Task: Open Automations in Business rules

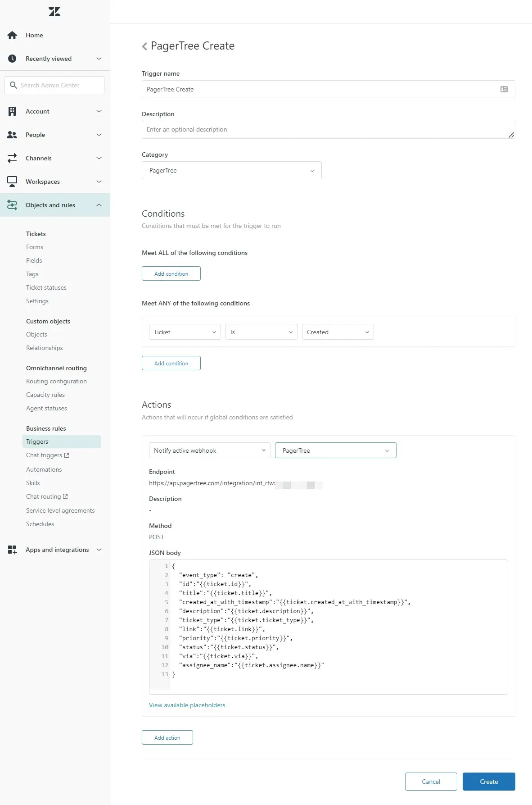Action: click(x=44, y=469)
